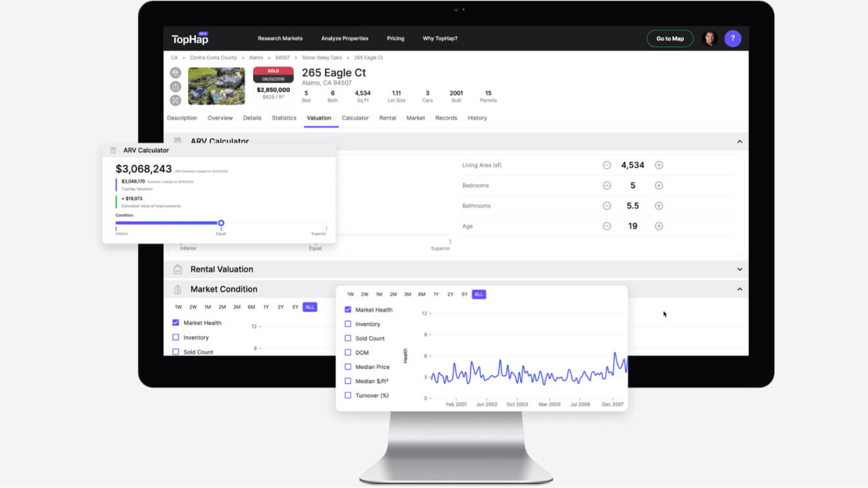This screenshot has height=488, width=868.
Task: Check Sold Count in the popup chart card
Action: tap(348, 338)
